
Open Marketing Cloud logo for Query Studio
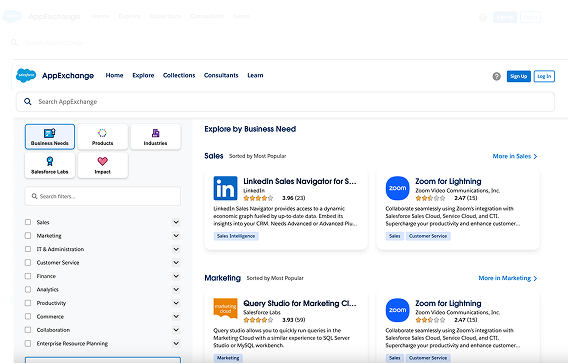click(x=225, y=309)
